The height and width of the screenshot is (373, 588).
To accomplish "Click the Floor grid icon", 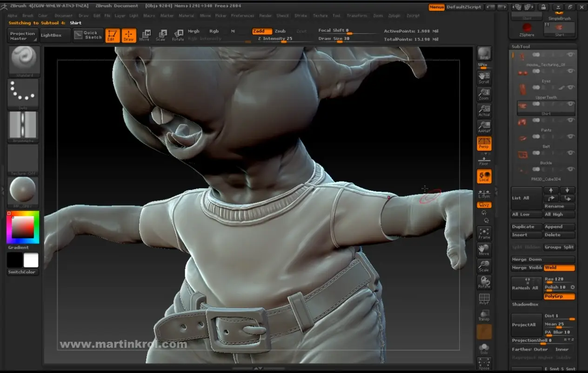I will click(484, 160).
